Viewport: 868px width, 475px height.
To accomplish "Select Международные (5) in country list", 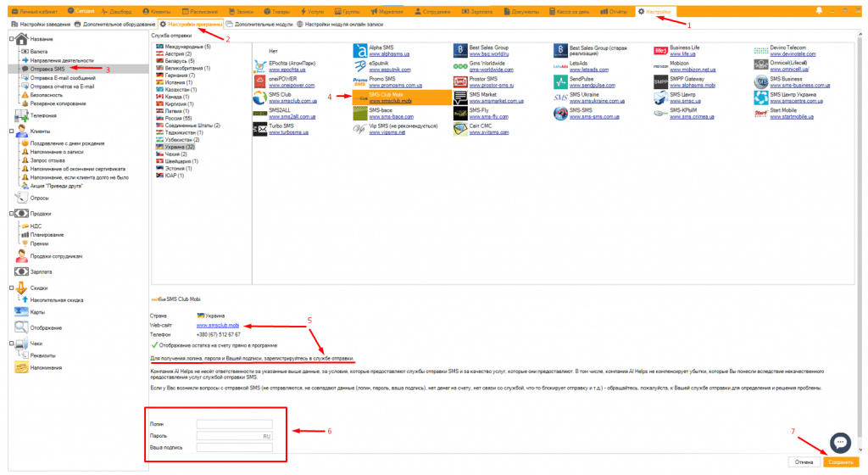I will point(183,47).
